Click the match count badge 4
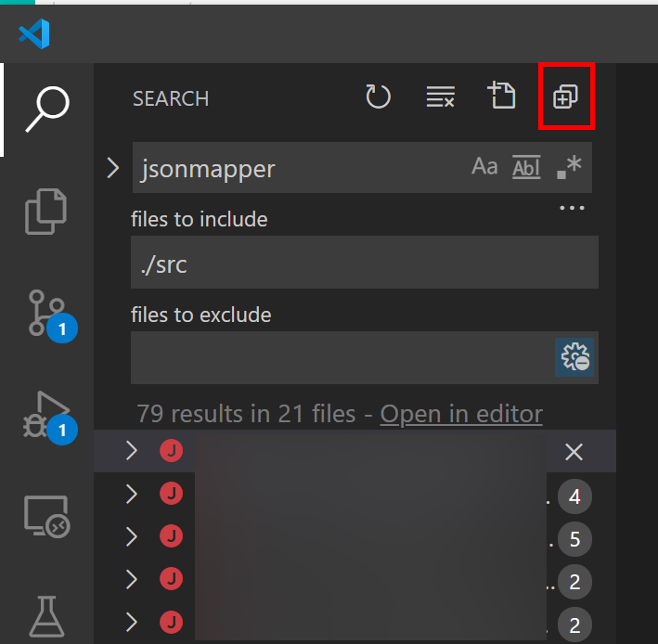The image size is (658, 644). pos(574,496)
